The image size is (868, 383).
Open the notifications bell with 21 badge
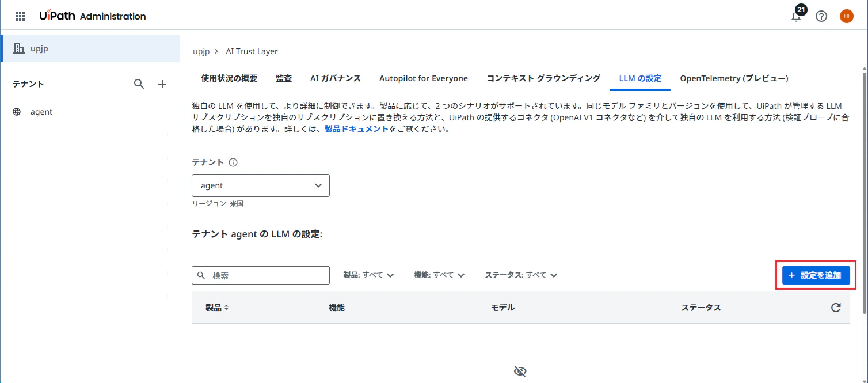tap(796, 15)
